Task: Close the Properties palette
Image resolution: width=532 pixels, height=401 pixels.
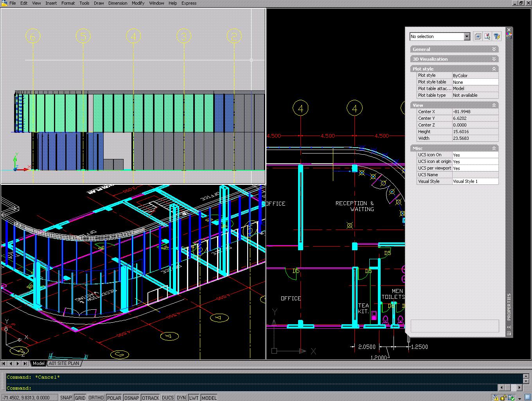Action: [x=509, y=30]
